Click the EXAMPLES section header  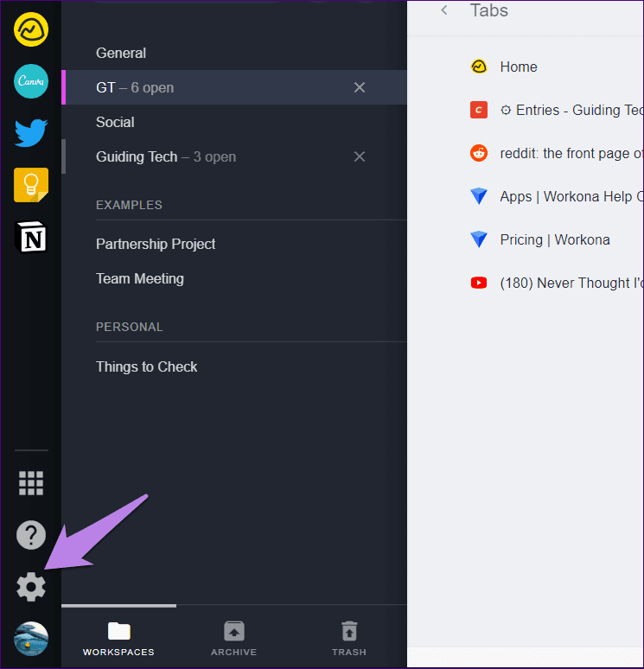click(x=129, y=205)
